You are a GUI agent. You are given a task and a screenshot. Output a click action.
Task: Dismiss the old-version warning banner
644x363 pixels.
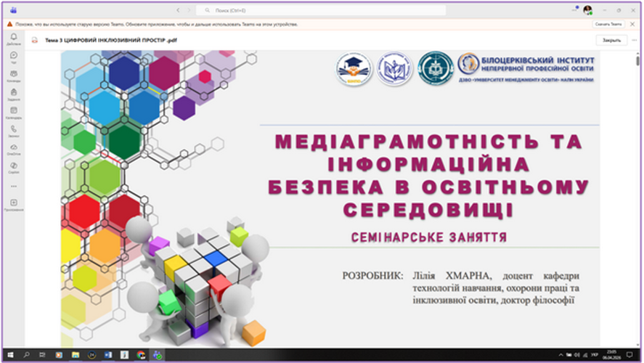(x=634, y=24)
